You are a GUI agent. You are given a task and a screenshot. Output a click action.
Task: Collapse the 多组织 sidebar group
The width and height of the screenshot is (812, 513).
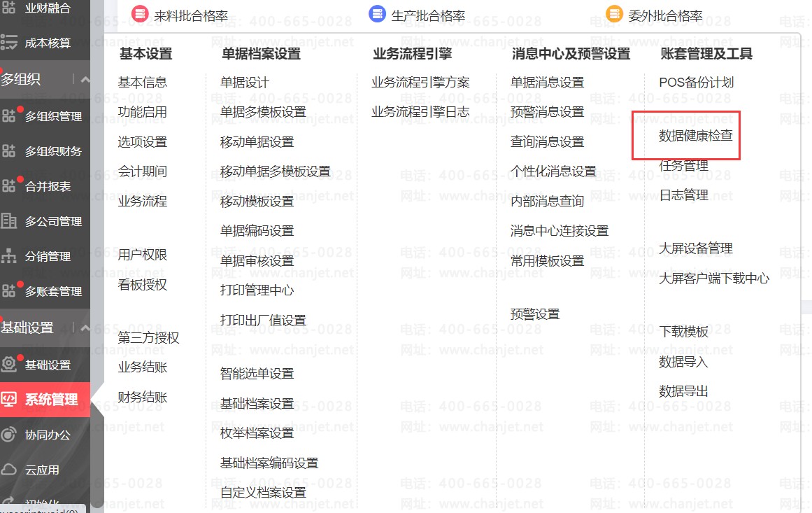[x=85, y=79]
